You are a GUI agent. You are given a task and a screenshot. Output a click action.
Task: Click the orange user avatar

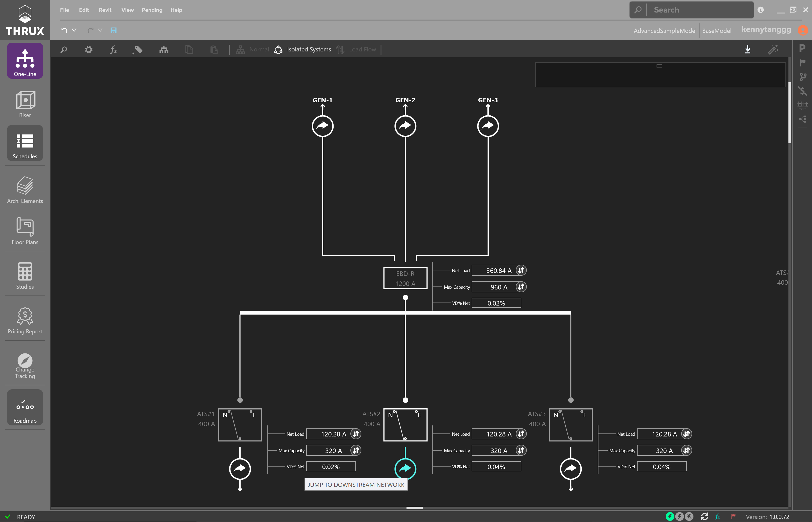point(803,30)
